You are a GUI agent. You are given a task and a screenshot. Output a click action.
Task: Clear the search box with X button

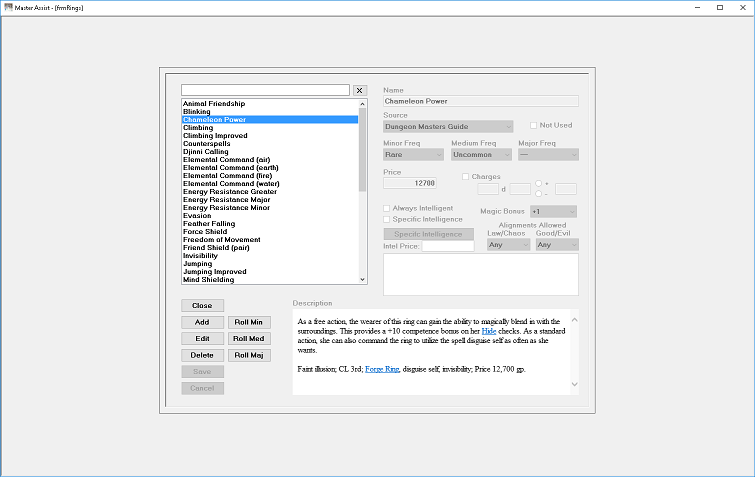(359, 90)
